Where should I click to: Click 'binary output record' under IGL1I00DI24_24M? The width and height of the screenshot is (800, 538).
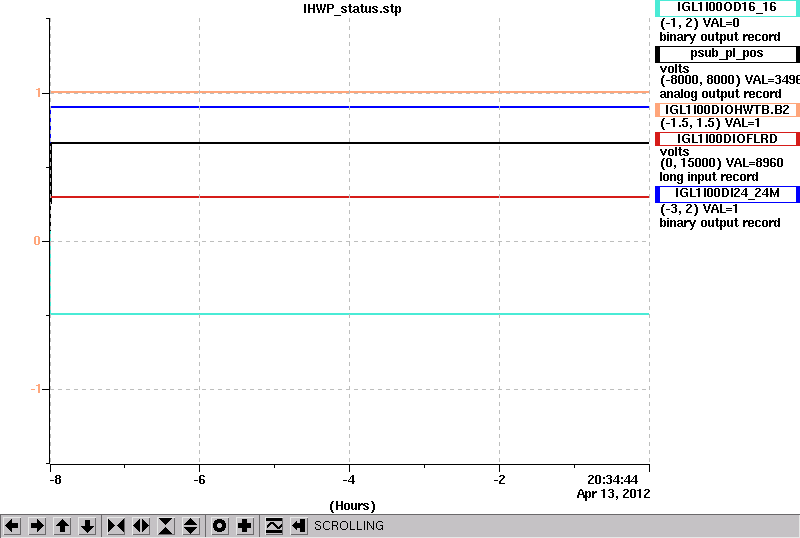720,223
